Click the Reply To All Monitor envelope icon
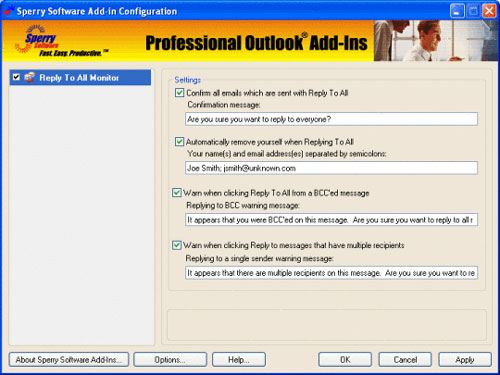This screenshot has width=500, height=375. click(30, 77)
